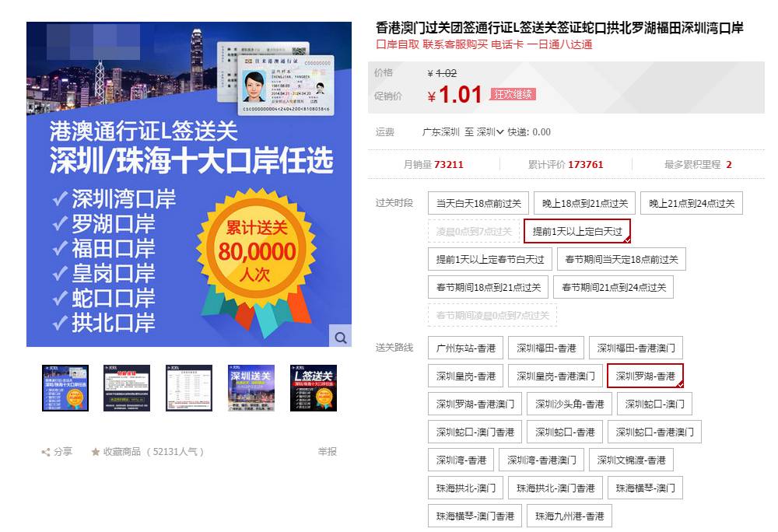This screenshot has width=778, height=532.
Task: Select 珠海拱北-澳门 route option
Action: coord(466,488)
